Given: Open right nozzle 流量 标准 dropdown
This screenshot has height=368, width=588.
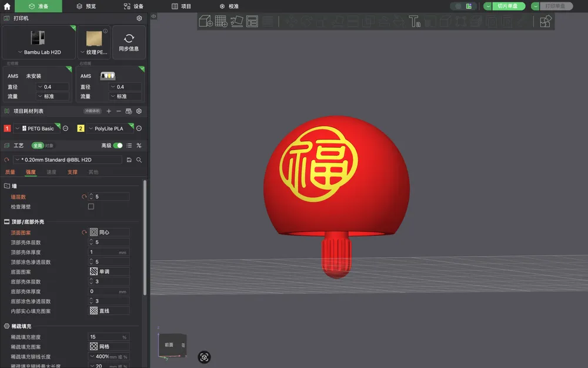Looking at the screenshot, I should click(x=125, y=97).
